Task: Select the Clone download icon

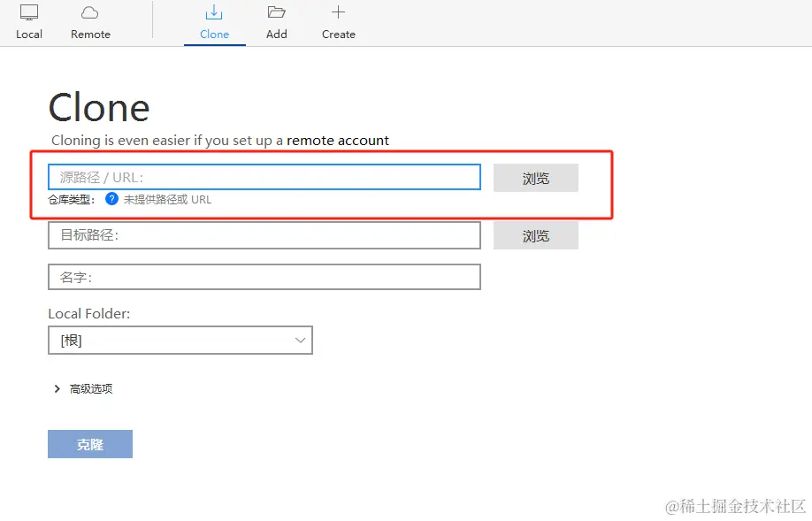Action: (x=214, y=11)
